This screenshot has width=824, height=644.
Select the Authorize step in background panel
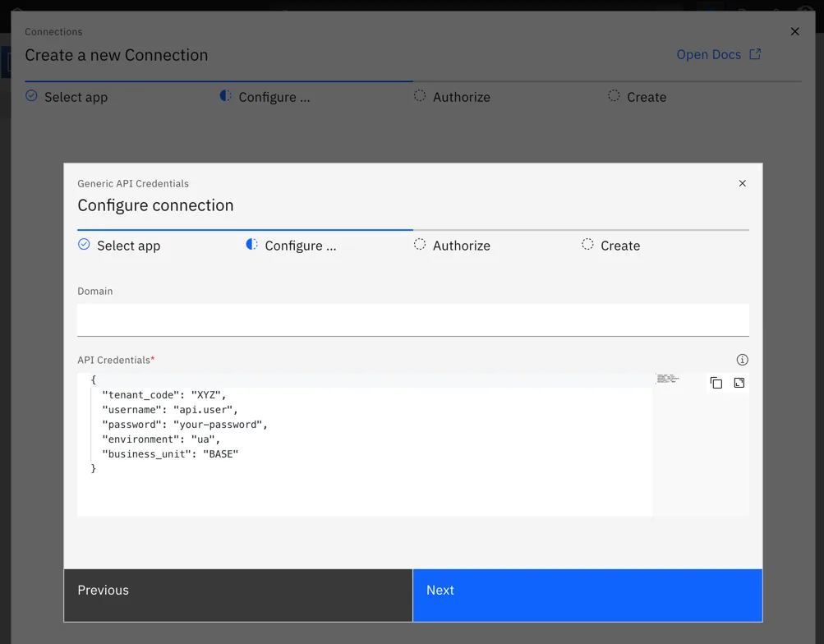click(452, 97)
